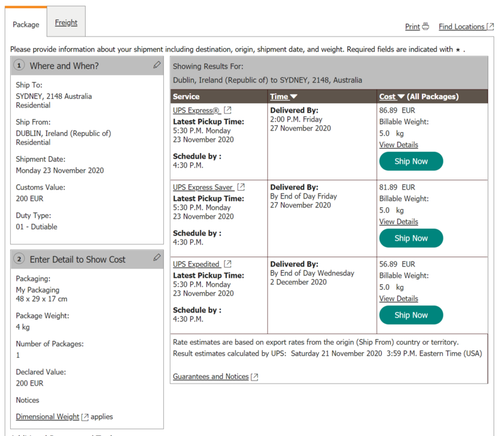Click '2:00 P.M. Friday' delivery time
Viewport: 504px width, 436px height.
296,119
